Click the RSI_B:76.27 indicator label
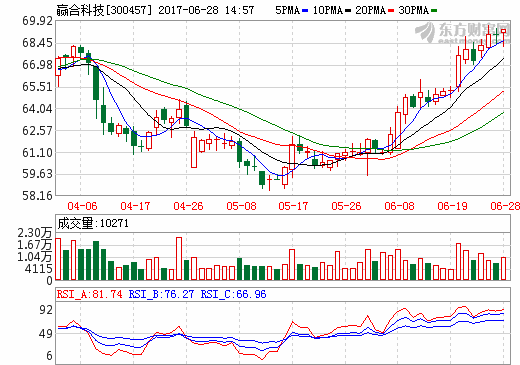Screen dimensions: 520x365 coord(161,294)
